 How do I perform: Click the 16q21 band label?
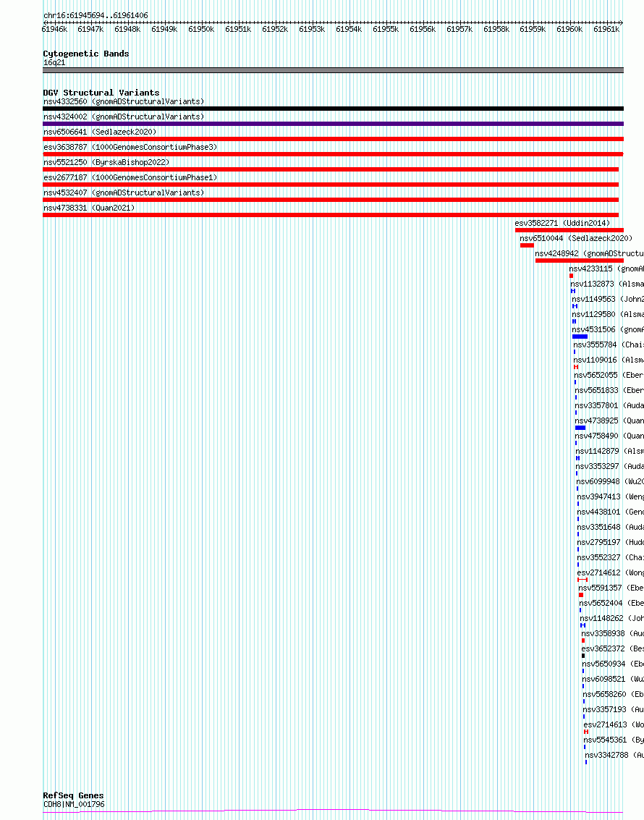click(54, 63)
